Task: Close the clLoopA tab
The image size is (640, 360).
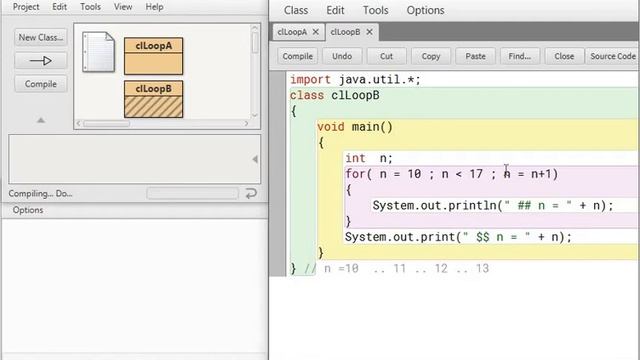Action: (316, 32)
